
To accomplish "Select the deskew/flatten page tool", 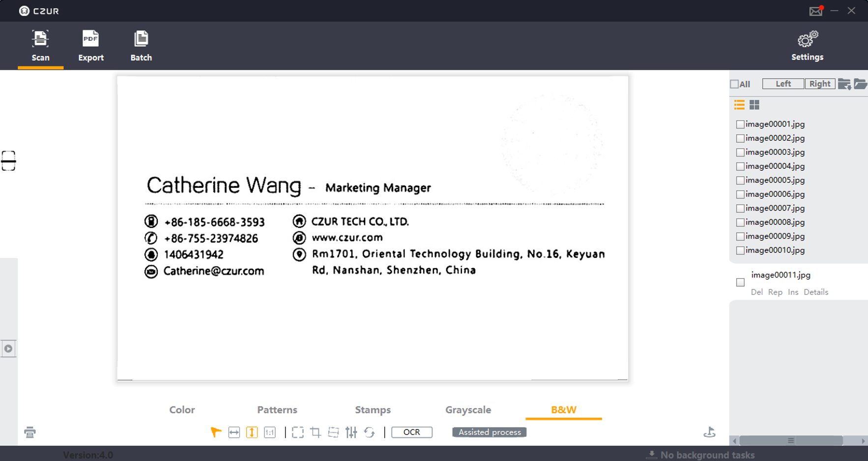I will (333, 432).
